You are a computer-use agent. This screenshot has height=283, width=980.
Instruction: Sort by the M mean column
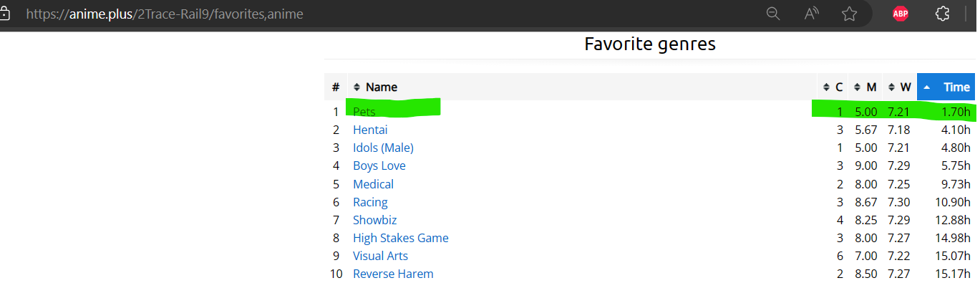(865, 87)
